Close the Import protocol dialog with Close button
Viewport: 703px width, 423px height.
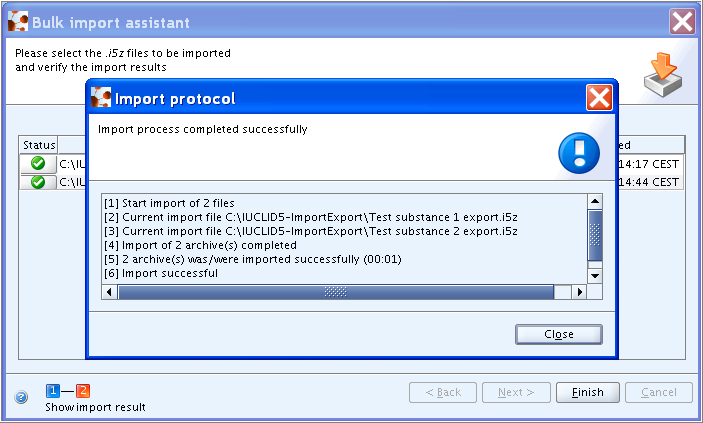tap(559, 334)
